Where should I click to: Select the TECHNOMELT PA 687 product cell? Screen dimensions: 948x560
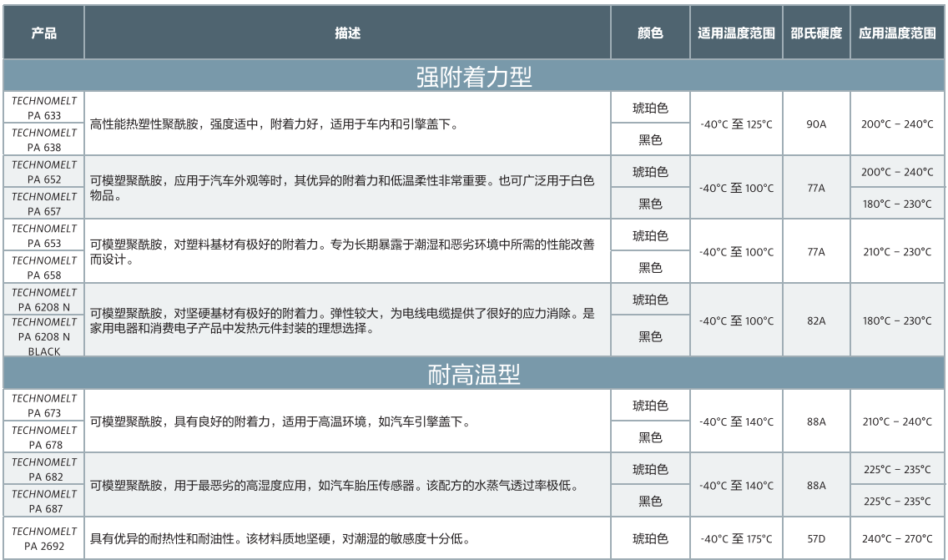pos(43,502)
